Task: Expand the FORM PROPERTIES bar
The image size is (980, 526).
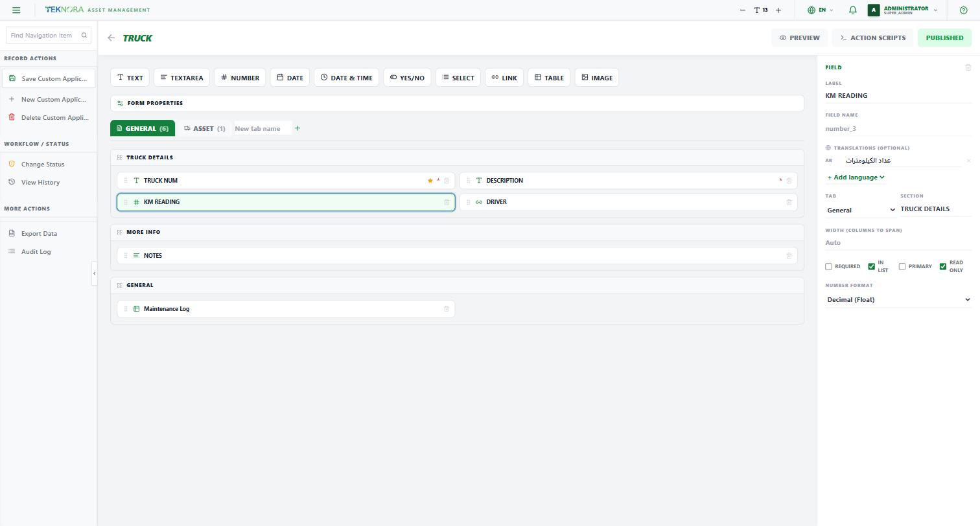Action: [457, 103]
